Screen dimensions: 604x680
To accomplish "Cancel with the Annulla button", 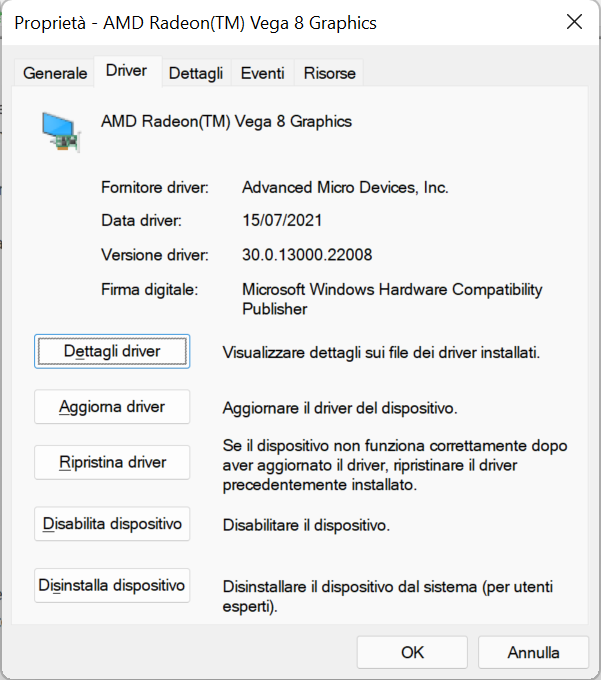I will tap(533, 652).
